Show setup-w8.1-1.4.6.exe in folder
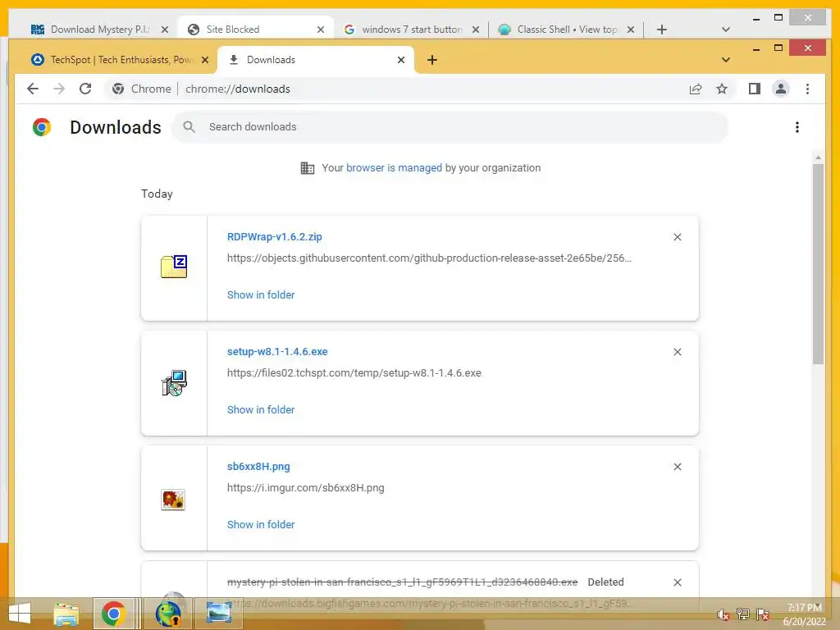Viewport: 840px width, 630px height. coord(261,410)
